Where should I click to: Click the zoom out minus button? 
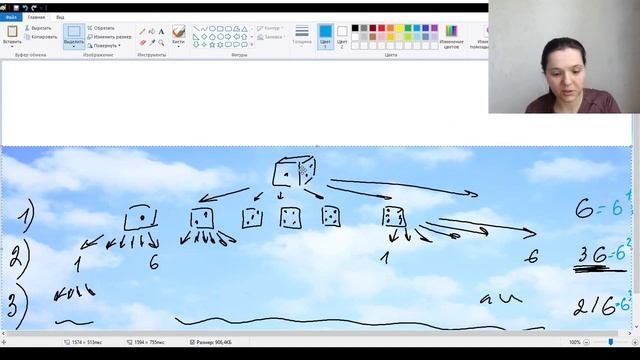pos(587,342)
